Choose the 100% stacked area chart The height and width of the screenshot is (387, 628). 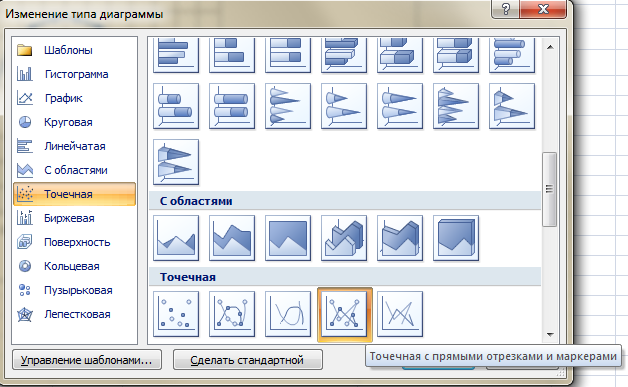[288, 238]
